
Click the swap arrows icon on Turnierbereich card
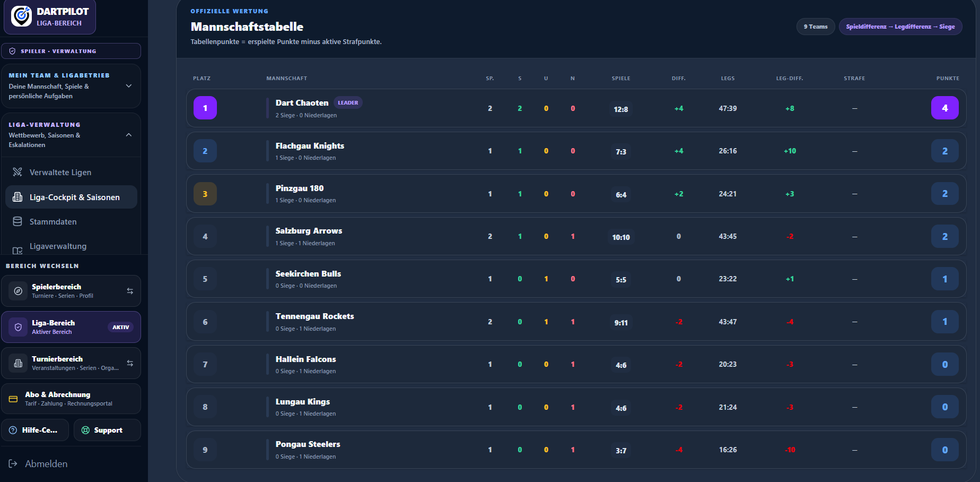click(130, 363)
